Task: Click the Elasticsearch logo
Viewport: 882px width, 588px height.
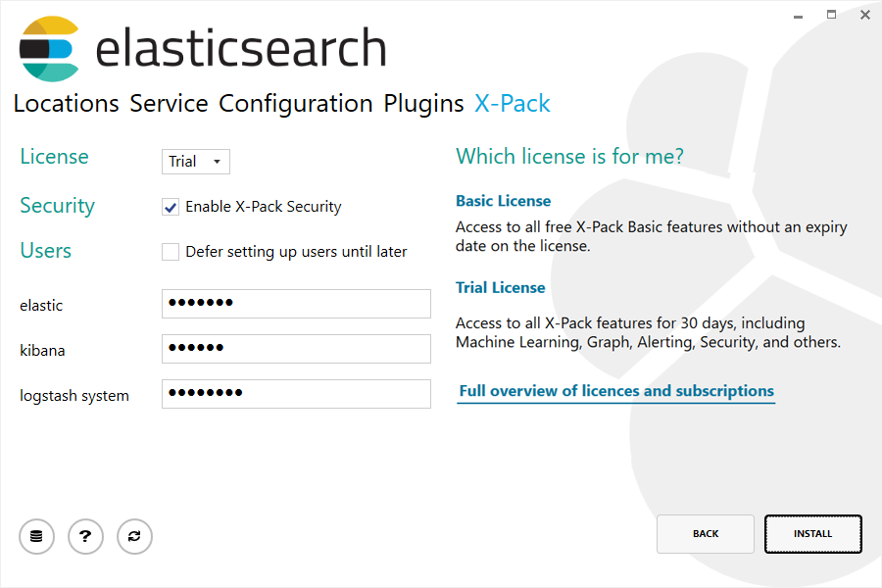Action: tap(47, 48)
